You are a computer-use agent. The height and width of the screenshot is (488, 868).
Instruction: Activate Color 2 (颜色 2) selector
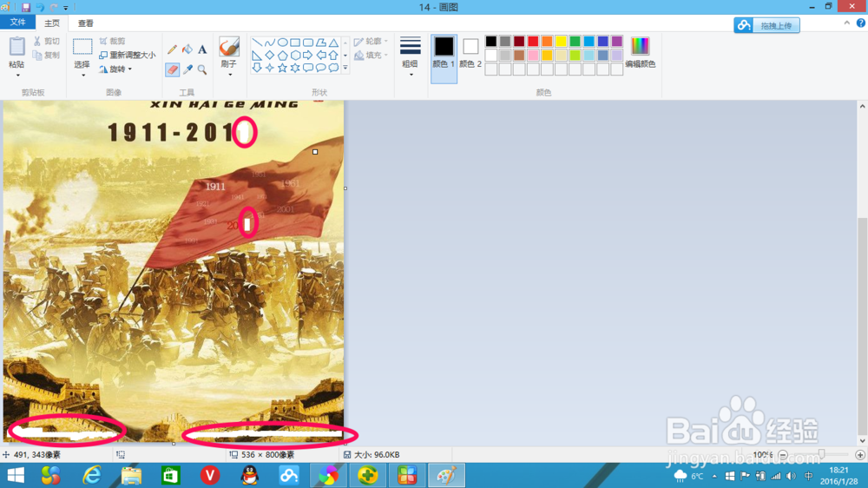coord(470,54)
